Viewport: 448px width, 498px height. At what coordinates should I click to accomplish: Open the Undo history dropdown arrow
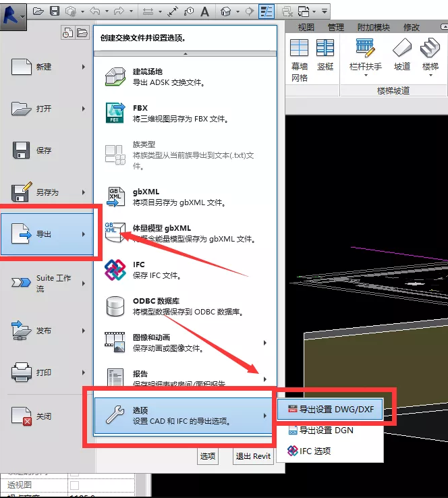click(x=107, y=11)
